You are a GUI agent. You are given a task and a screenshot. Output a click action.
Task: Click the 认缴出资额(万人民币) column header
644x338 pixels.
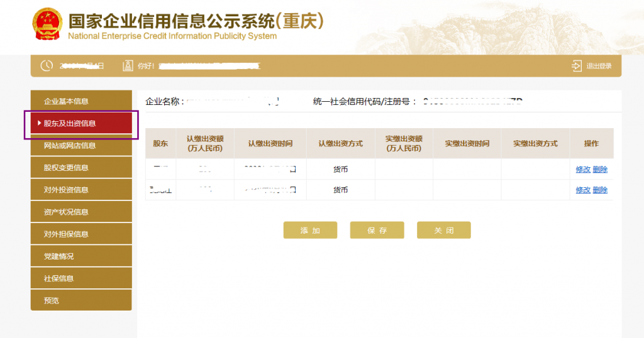coord(205,143)
